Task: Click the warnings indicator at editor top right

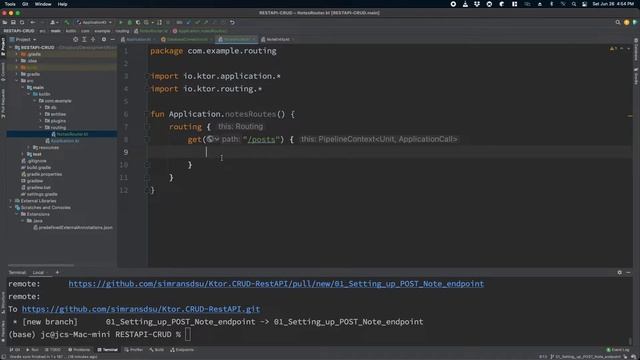Action: (x=613, y=49)
